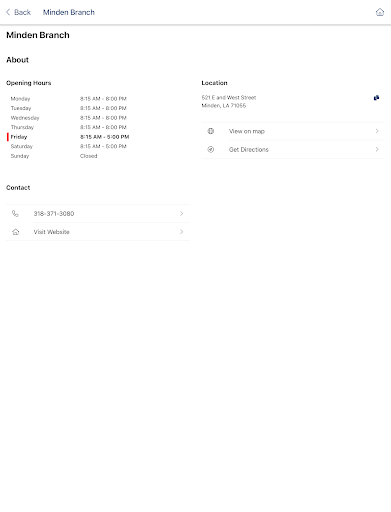Expand the phone number row chevron
The width and height of the screenshot is (391, 512).
tap(182, 213)
